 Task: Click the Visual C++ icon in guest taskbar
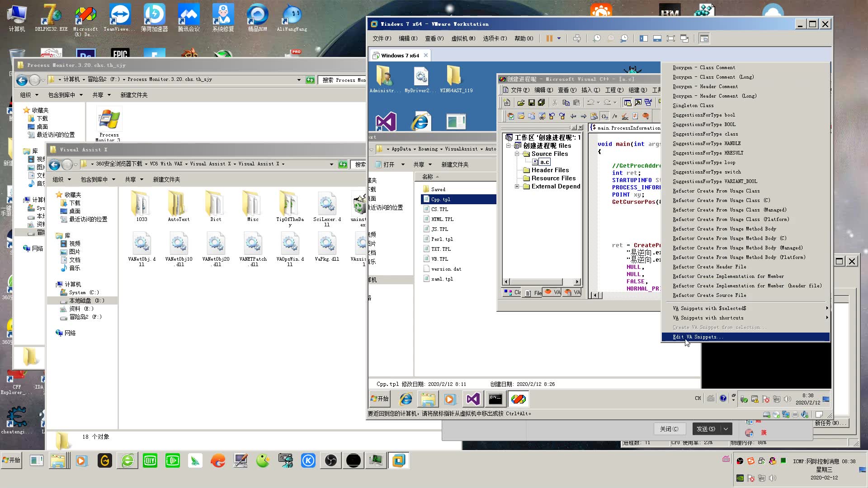coord(518,399)
